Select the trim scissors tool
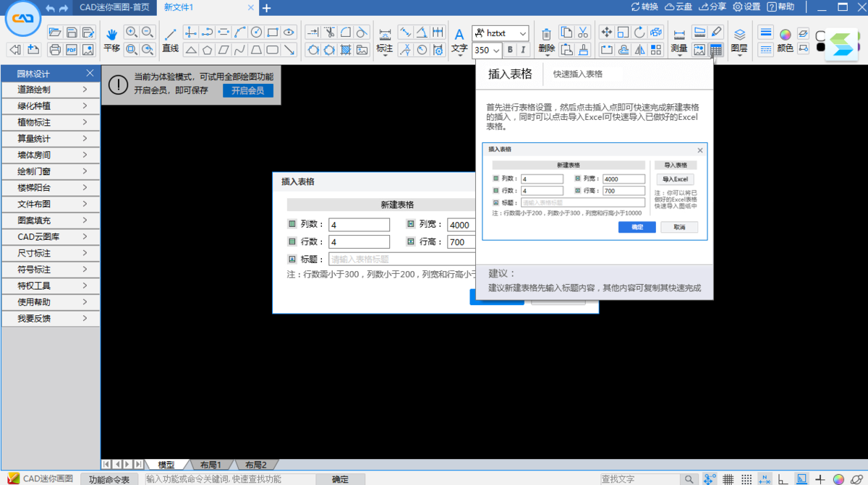868x485 pixels. point(330,32)
